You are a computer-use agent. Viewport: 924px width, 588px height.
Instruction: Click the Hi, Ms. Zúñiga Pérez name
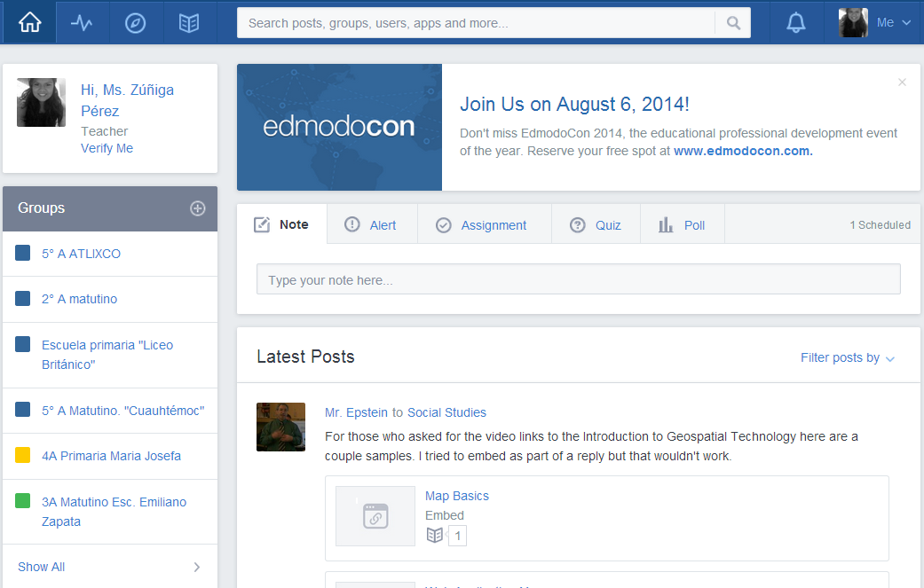pos(127,100)
